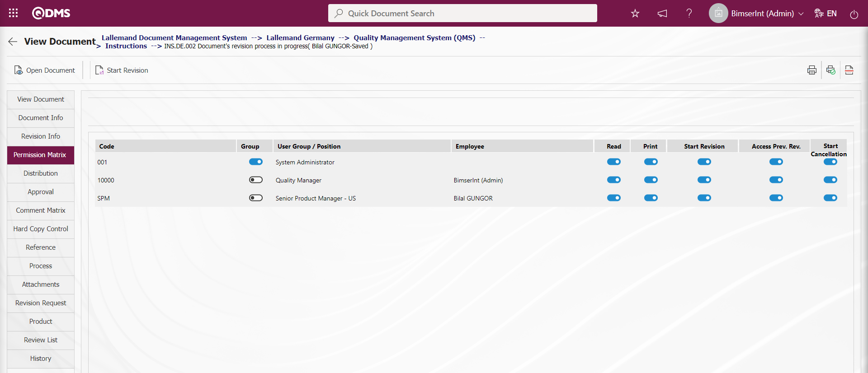Open the Product tab
Viewport: 868px width, 373px height.
[41, 322]
